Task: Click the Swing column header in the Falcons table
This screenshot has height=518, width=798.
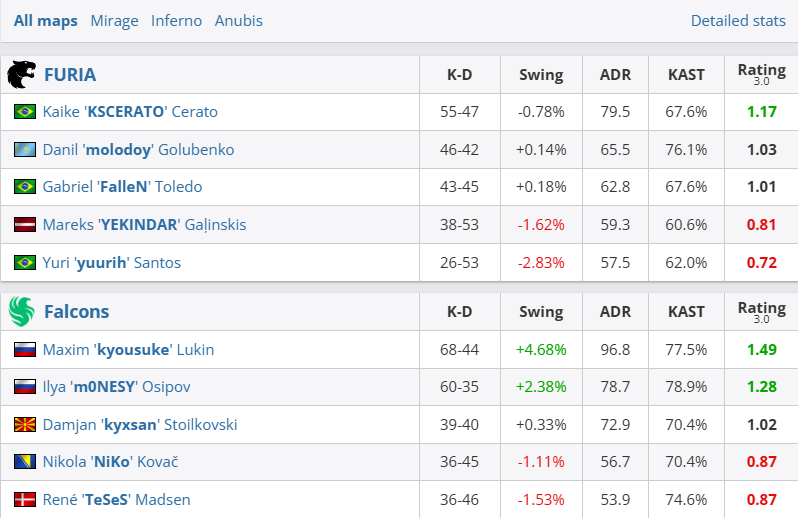Action: click(541, 312)
